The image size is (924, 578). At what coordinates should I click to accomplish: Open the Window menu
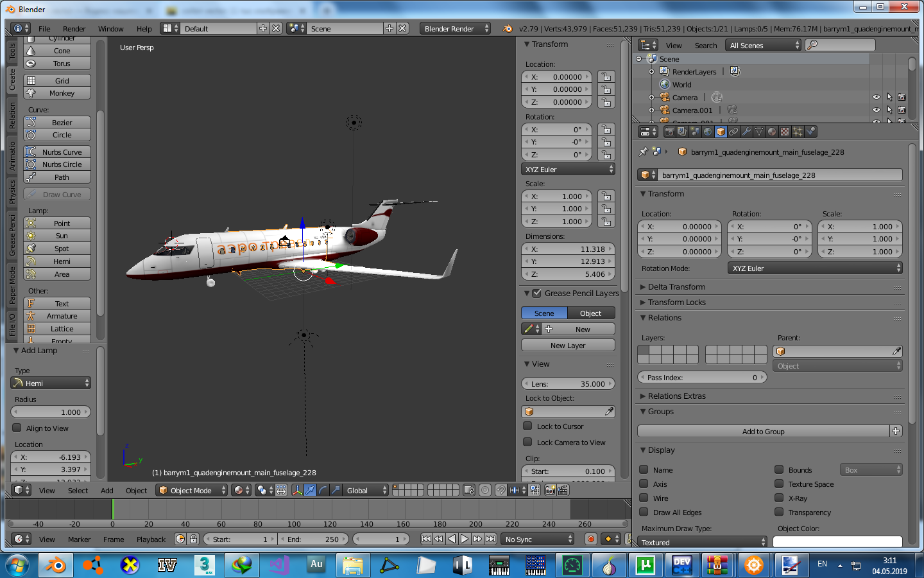tap(110, 28)
